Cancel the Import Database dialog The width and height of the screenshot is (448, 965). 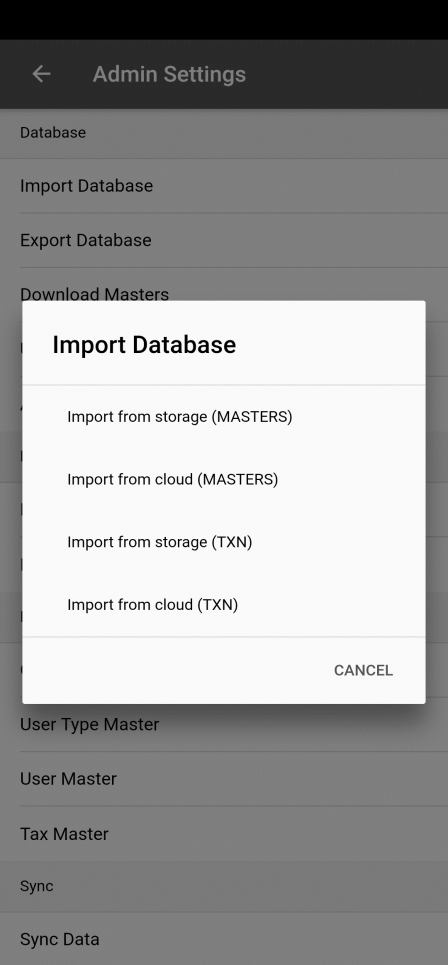[x=363, y=670]
